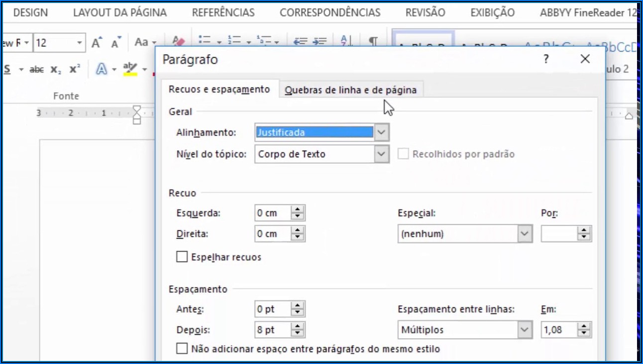The image size is (643, 364).
Task: Apply subscript formatting
Action: (56, 70)
